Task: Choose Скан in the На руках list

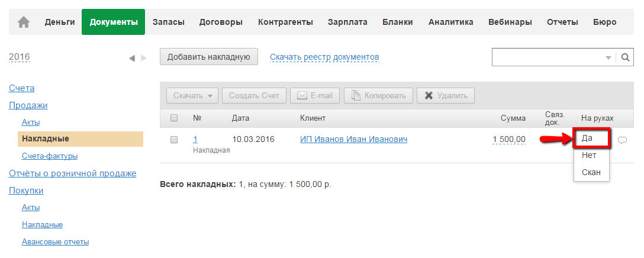Action: (x=591, y=172)
